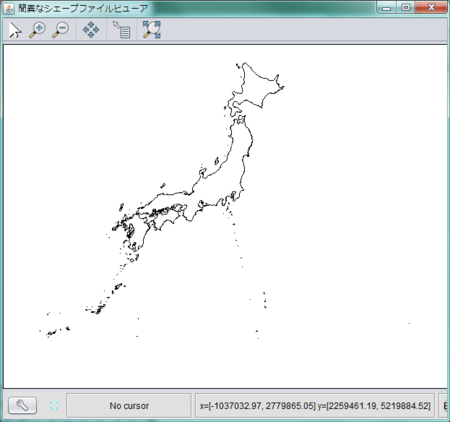
Task: Click the rendering activity indicator circle
Action: tap(54, 406)
